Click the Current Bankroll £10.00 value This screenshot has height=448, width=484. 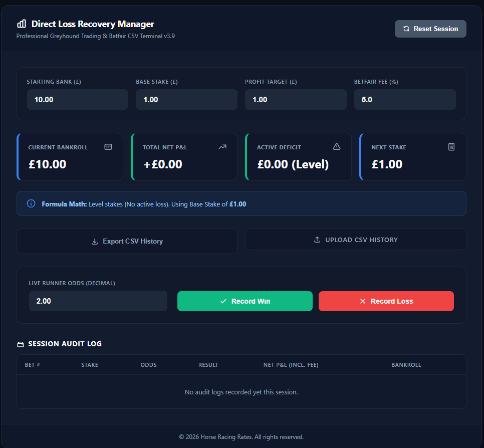48,164
